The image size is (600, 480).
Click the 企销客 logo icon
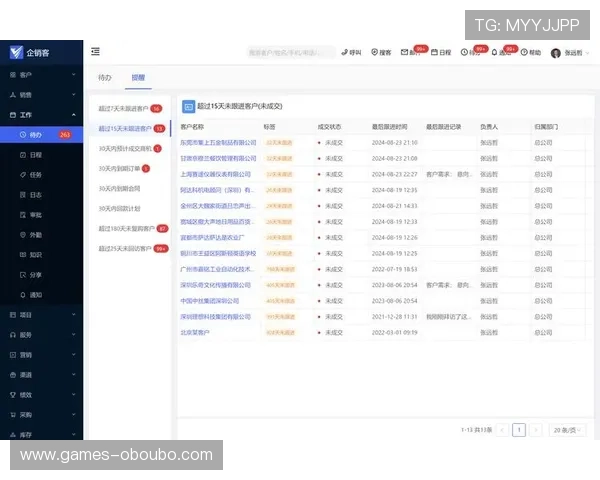(x=16, y=52)
